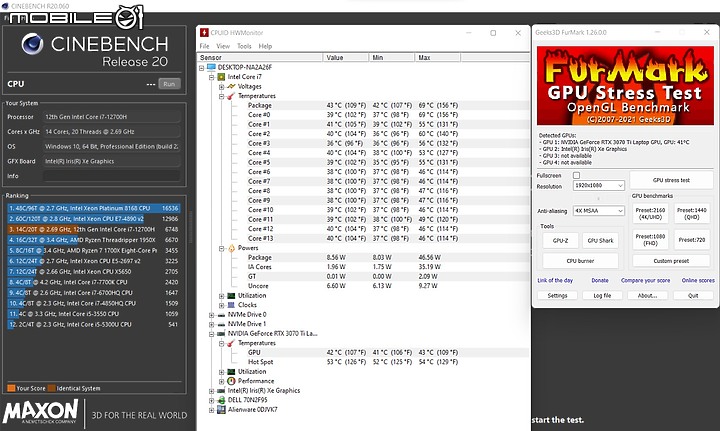The width and height of the screenshot is (720, 431).
Task: Open the Custom preset dialog
Action: [x=671, y=261]
